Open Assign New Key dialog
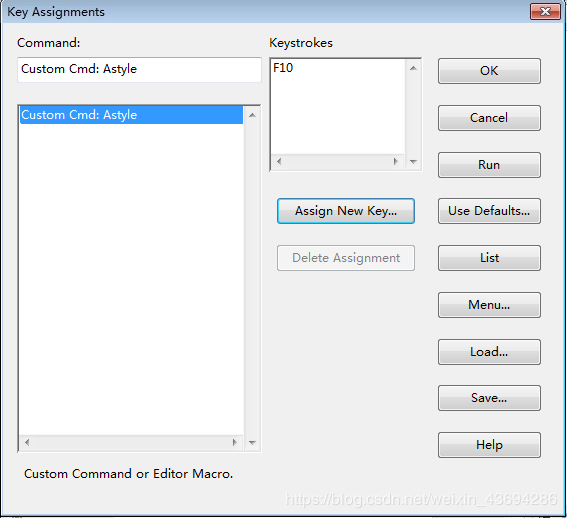 click(346, 211)
